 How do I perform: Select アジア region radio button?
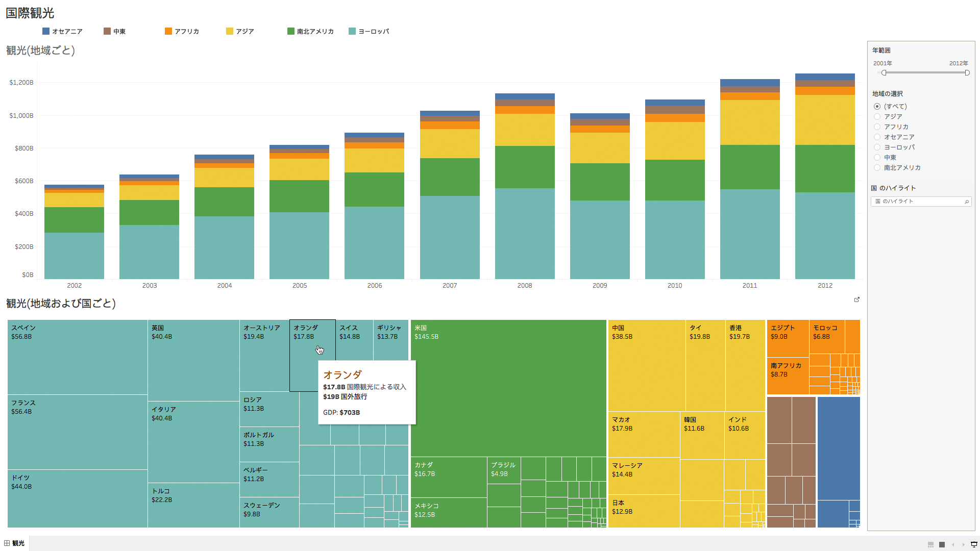click(x=877, y=117)
